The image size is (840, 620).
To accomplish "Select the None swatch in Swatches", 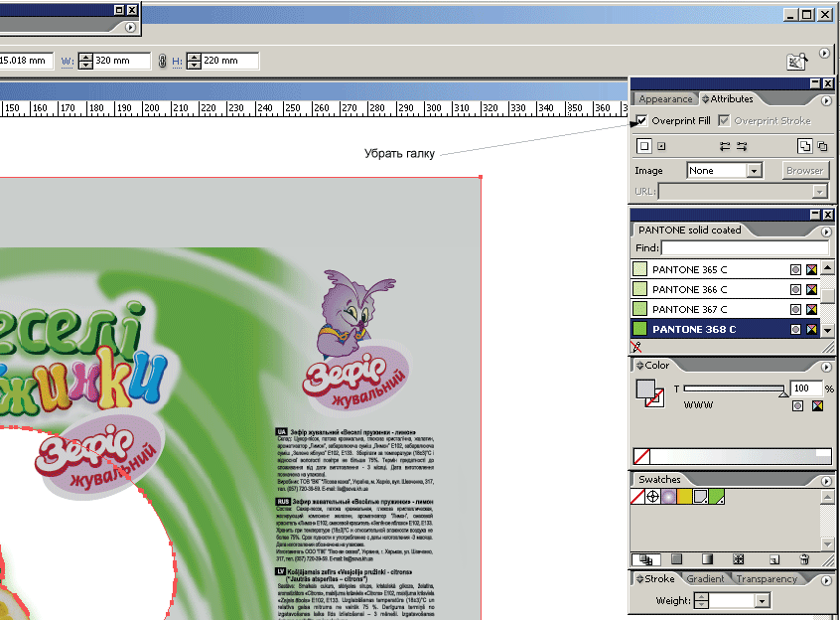I will tap(637, 497).
